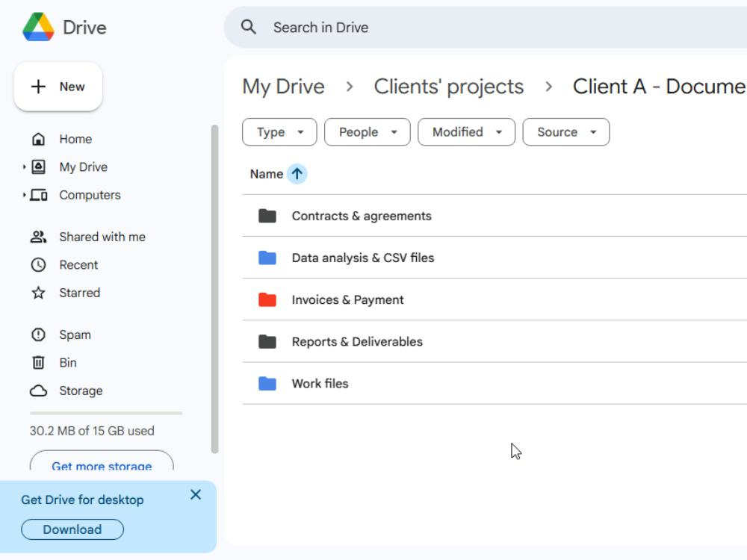Open the Type filter dropdown

[x=279, y=132]
